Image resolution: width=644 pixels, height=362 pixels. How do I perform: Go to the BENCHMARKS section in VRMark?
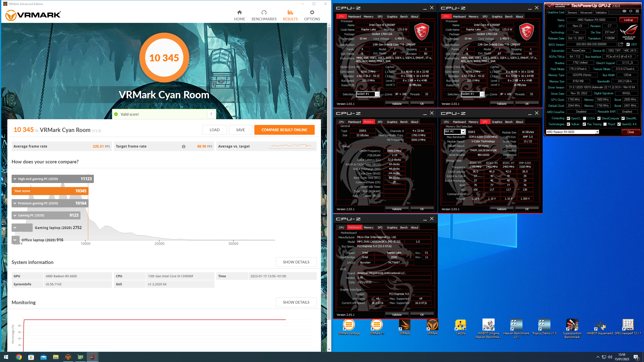point(264,16)
